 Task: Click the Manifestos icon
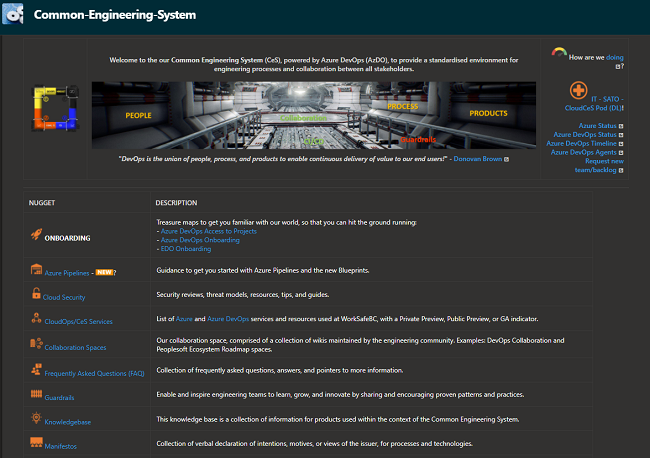(36, 442)
